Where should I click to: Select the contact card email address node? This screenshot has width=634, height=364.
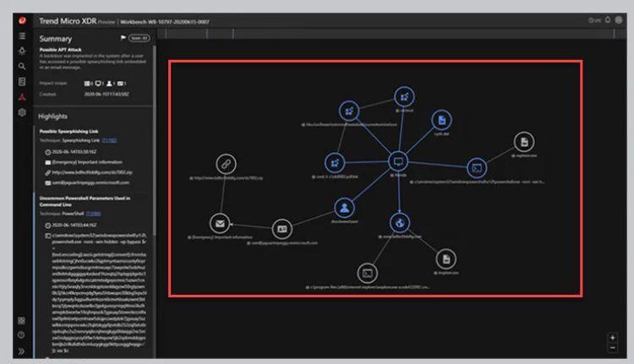click(x=281, y=229)
